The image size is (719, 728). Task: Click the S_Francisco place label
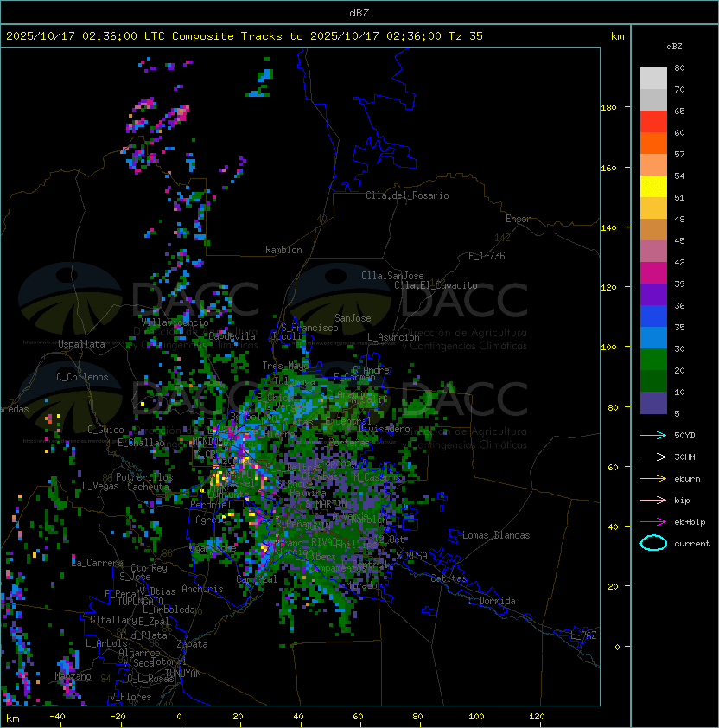tap(309, 328)
